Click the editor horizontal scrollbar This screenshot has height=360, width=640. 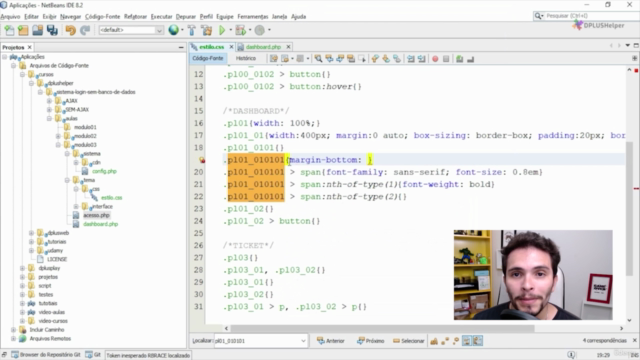tap(382, 328)
